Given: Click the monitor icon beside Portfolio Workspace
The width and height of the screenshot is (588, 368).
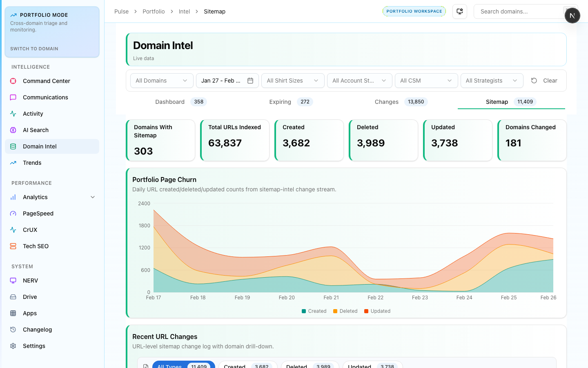Looking at the screenshot, I should [x=460, y=11].
